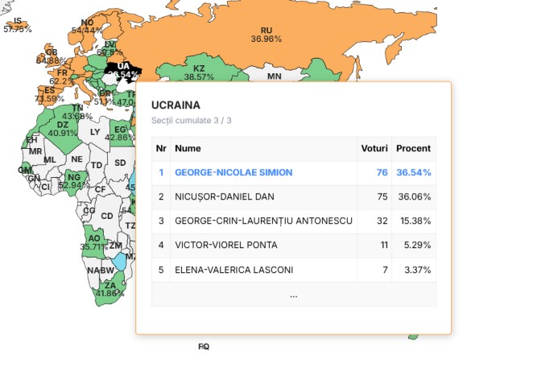Click the Procent column header
Screen dimensions: 541x392
click(x=413, y=148)
